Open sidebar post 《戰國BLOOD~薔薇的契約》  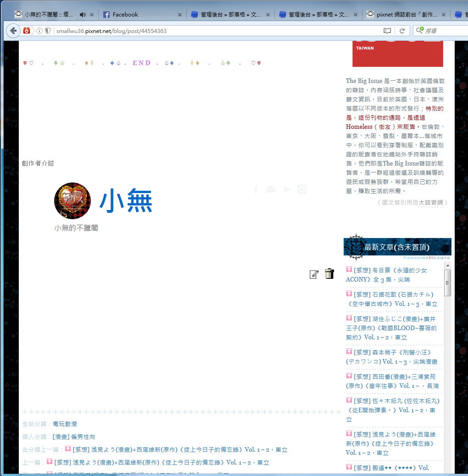(x=391, y=328)
